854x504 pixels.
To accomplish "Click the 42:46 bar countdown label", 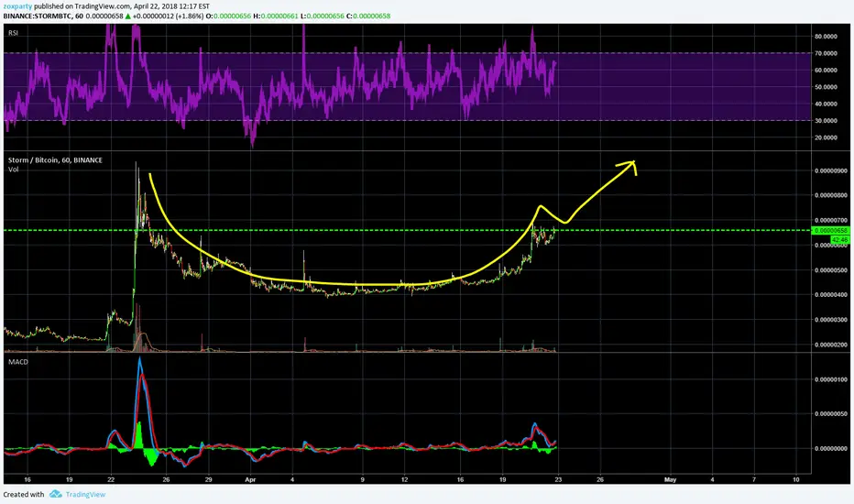I will (839, 240).
